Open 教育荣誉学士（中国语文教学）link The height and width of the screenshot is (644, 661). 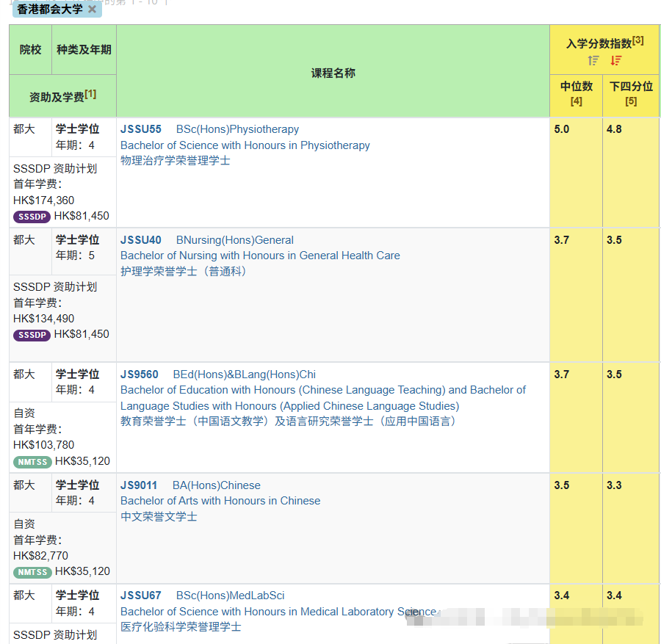288,421
